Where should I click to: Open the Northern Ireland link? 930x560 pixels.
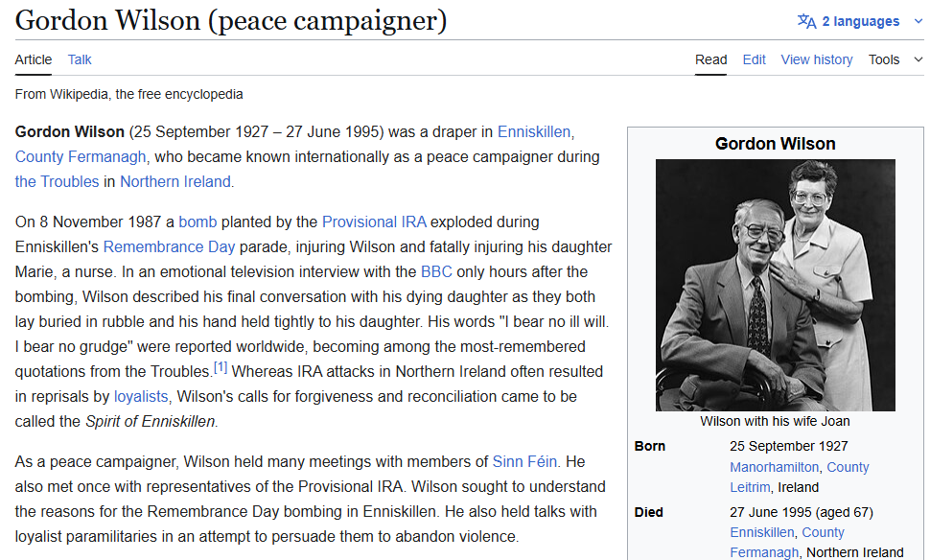[x=175, y=181]
